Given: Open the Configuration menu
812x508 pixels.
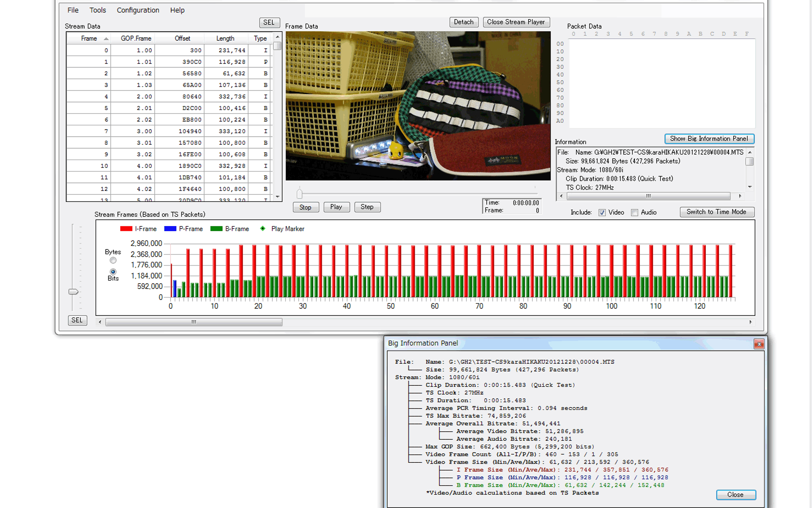Looking at the screenshot, I should coord(138,10).
